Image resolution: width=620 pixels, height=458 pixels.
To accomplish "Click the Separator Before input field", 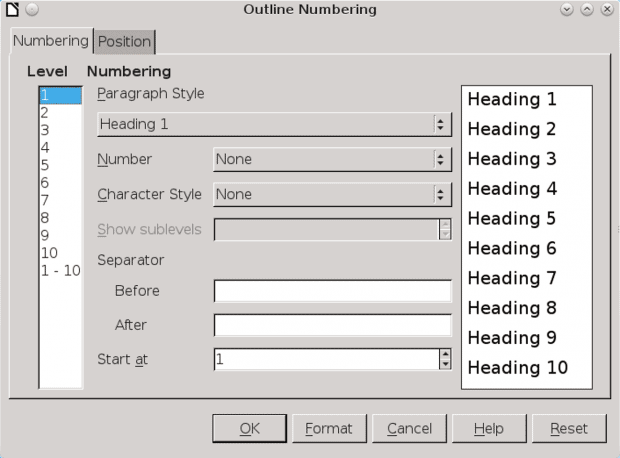I will click(333, 291).
